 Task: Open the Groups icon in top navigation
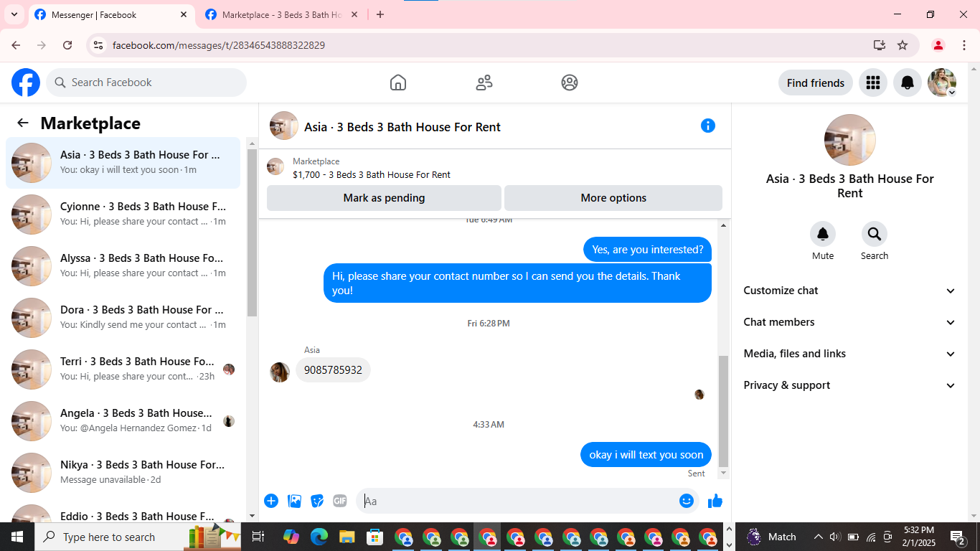[x=570, y=83]
